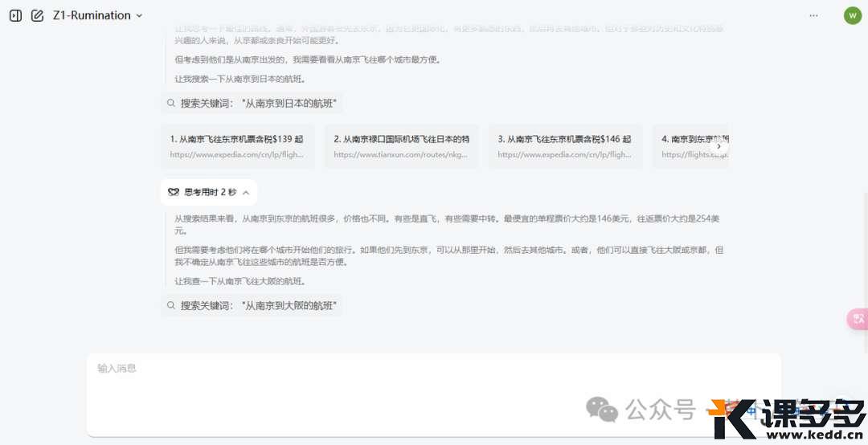The image size is (868, 445).
Task: Click the 输入消息 message input box
Action: point(433,394)
